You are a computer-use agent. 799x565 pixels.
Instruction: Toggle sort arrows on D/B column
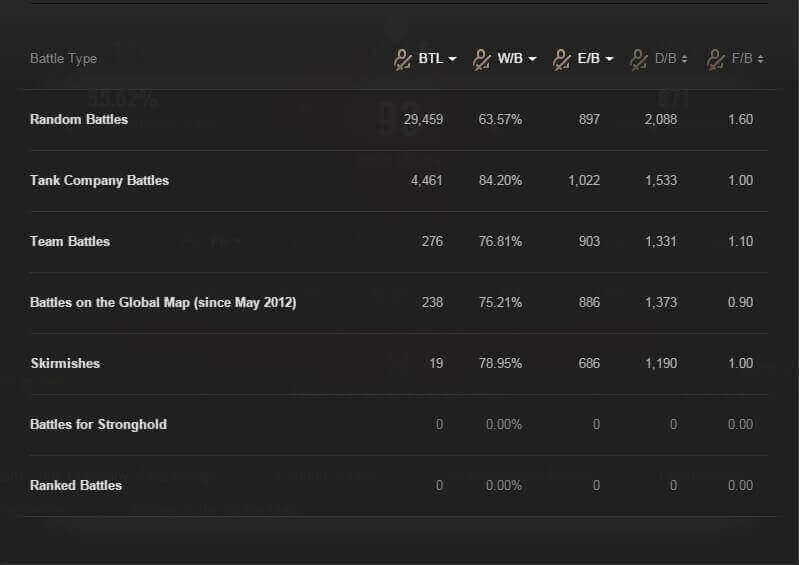[684, 59]
